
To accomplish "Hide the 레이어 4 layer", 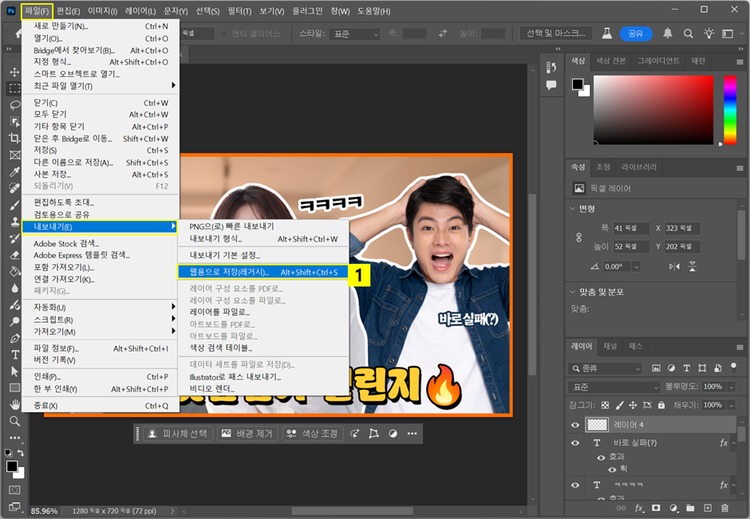I will point(575,424).
